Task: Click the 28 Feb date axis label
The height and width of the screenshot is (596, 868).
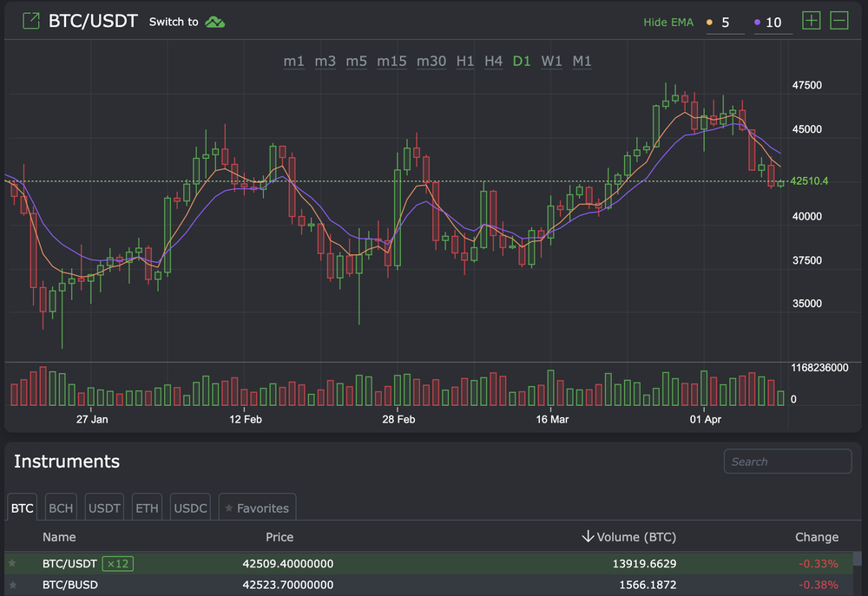Action: pos(398,419)
